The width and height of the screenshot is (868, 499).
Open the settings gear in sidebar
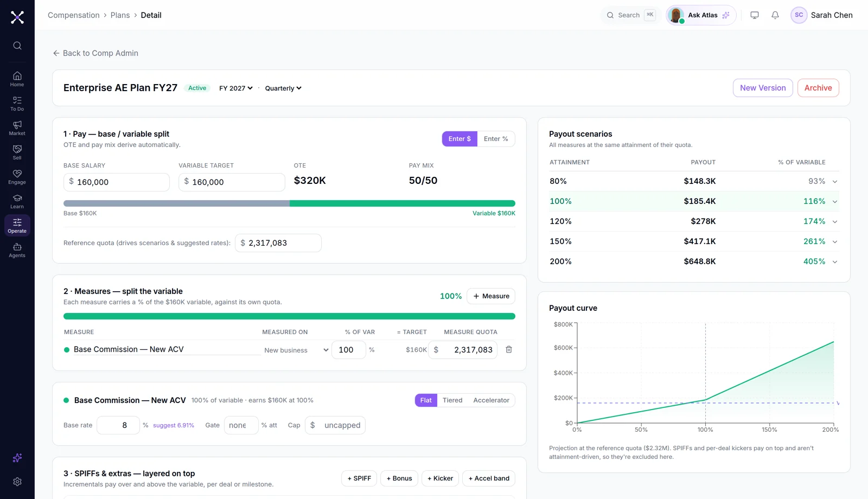pos(17,482)
